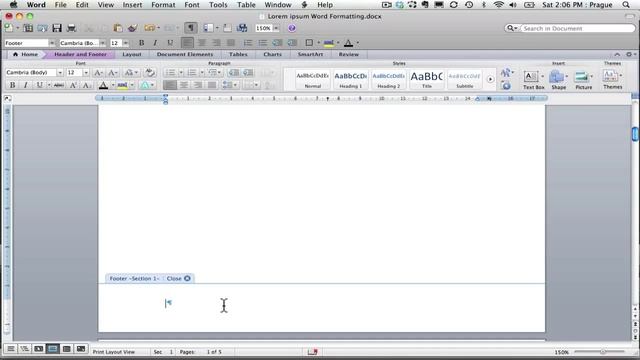Apply the Heading 1 style
Image resolution: width=640 pixels, height=360 pixels.
(x=351, y=79)
